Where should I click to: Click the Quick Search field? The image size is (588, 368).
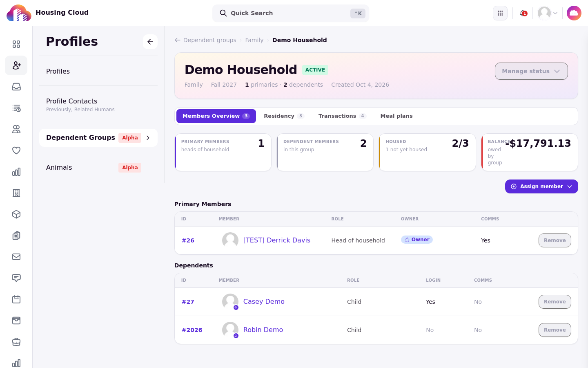pyautogui.click(x=291, y=13)
